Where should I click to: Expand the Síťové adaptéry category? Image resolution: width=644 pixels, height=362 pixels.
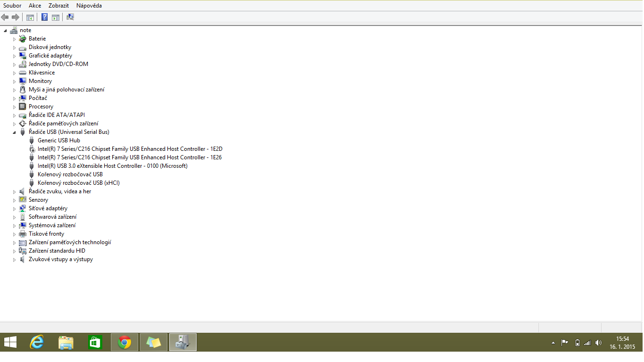14,209
